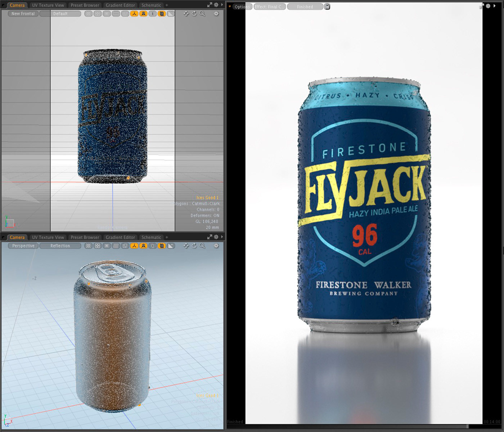Click the orange dot indicator beside Options
The width and height of the screenshot is (504, 432).
230,6
